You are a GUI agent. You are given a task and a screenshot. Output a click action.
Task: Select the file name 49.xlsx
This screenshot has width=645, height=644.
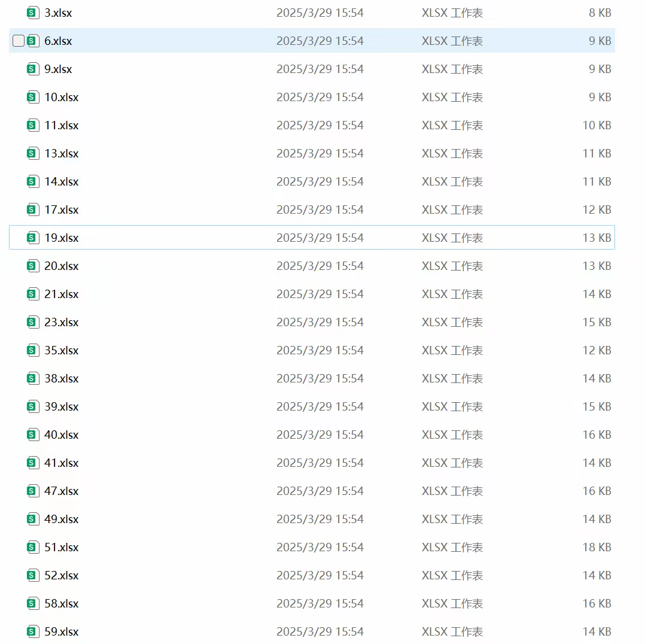pos(61,520)
